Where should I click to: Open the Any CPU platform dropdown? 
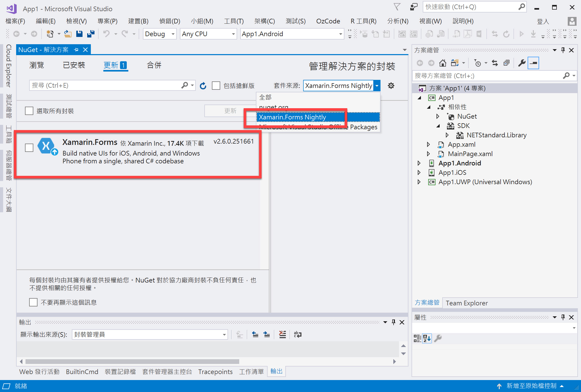[208, 34]
